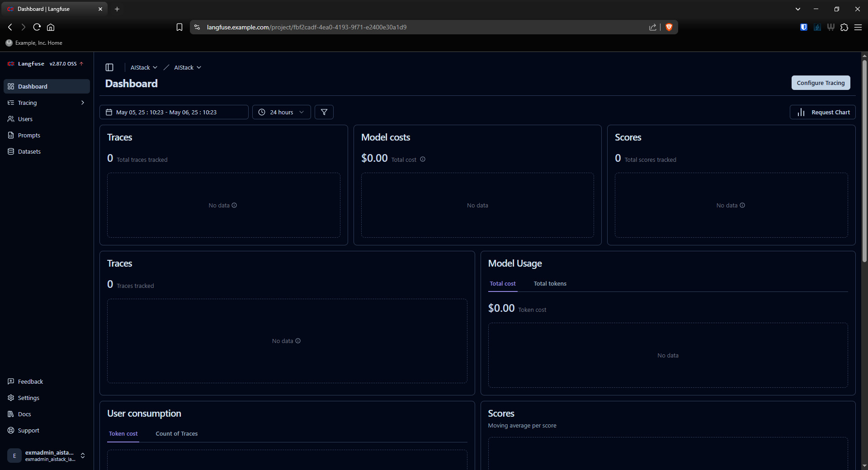Switch to the Total tokens tab

pyautogui.click(x=550, y=283)
